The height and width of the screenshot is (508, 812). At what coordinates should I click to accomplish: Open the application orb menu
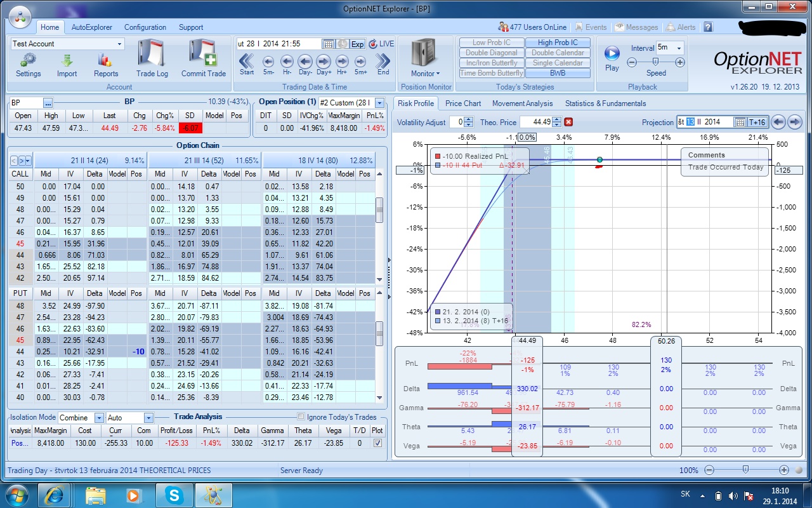tap(20, 17)
